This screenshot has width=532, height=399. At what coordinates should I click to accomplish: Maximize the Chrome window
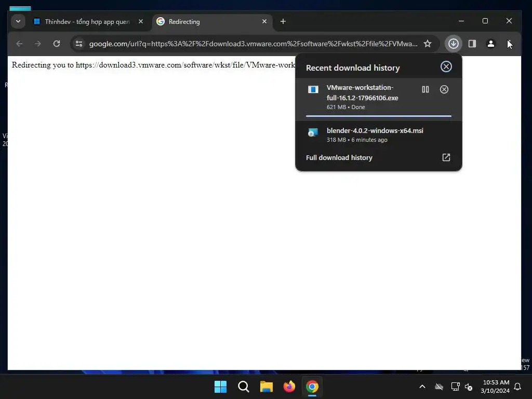(x=485, y=21)
